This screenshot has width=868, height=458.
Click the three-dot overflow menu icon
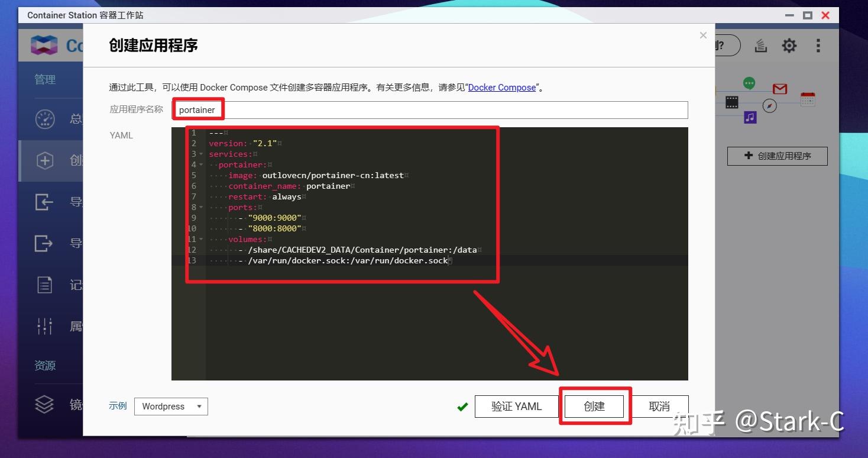[818, 45]
